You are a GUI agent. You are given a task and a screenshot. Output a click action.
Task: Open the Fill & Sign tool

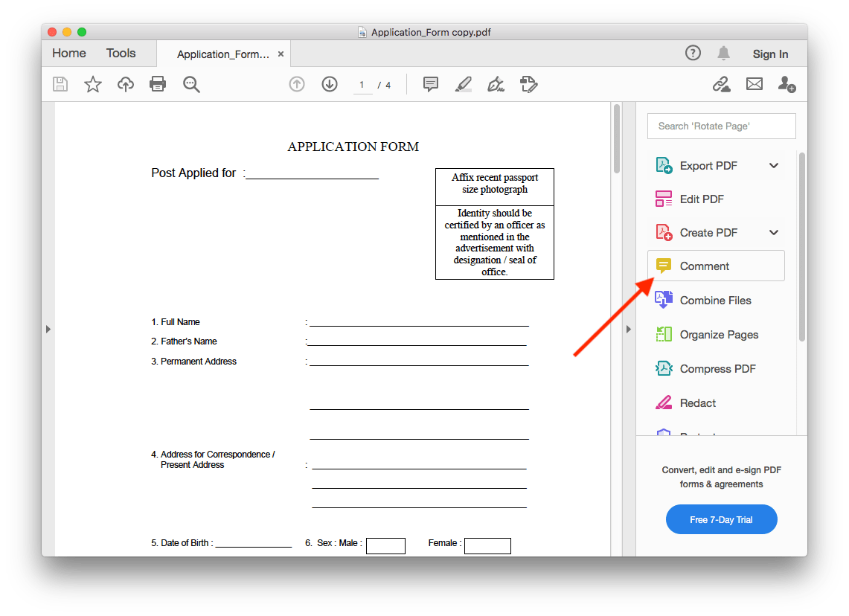[x=496, y=83]
